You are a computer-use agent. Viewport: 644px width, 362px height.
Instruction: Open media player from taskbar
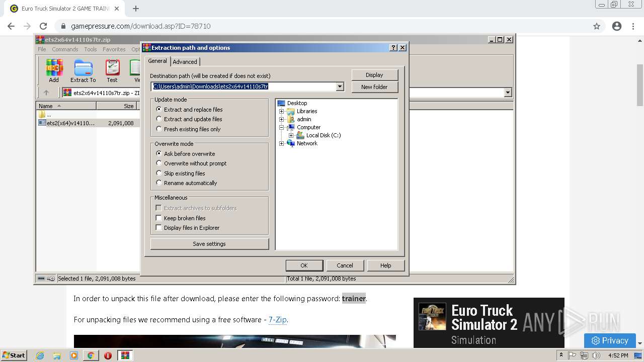click(x=74, y=355)
